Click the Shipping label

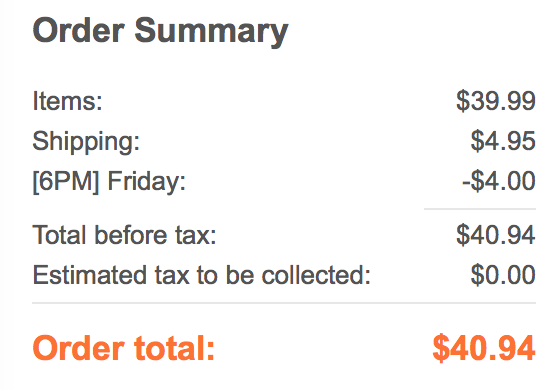tap(86, 143)
